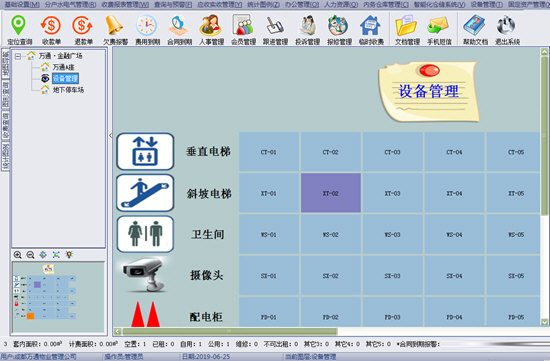Image resolution: width=550 pixels, height=361 pixels.
Task: Select camera cell SX-01
Action: (269, 276)
